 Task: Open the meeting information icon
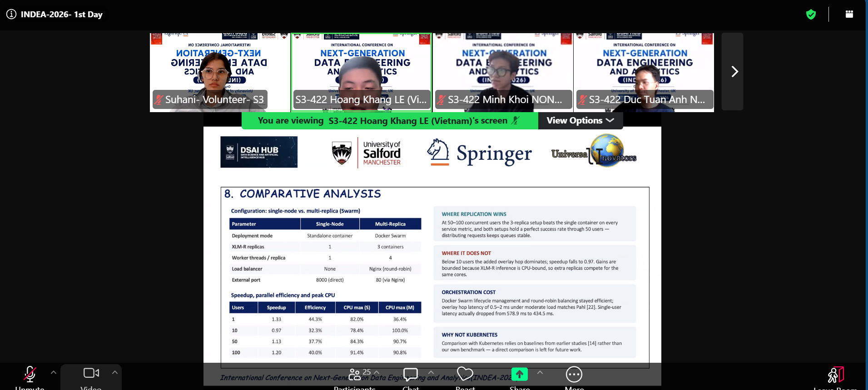pyautogui.click(x=11, y=14)
